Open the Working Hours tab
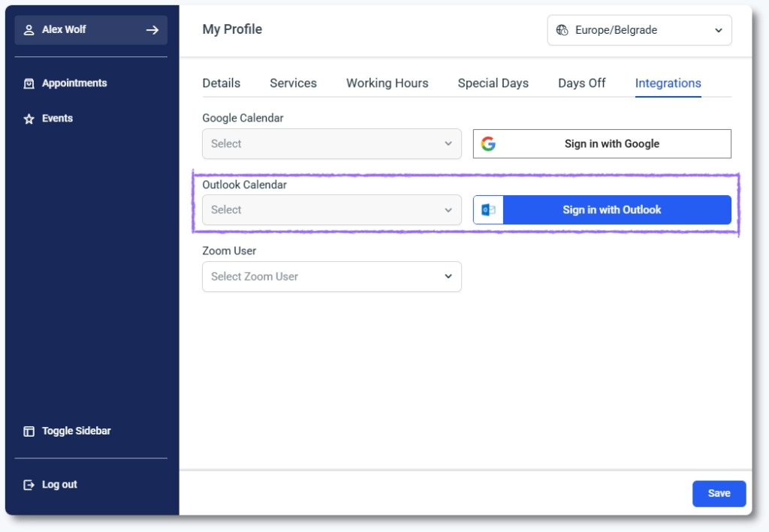The image size is (769, 532). tap(387, 83)
